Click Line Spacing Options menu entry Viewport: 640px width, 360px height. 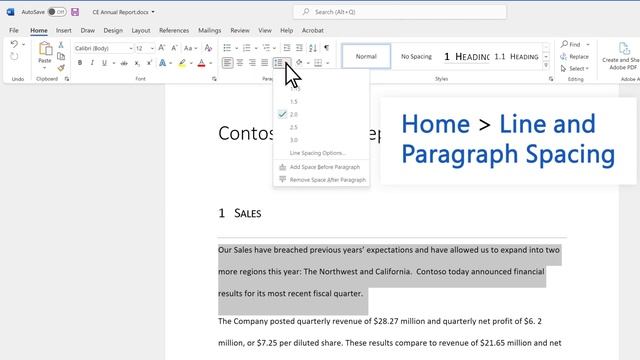(x=321, y=153)
